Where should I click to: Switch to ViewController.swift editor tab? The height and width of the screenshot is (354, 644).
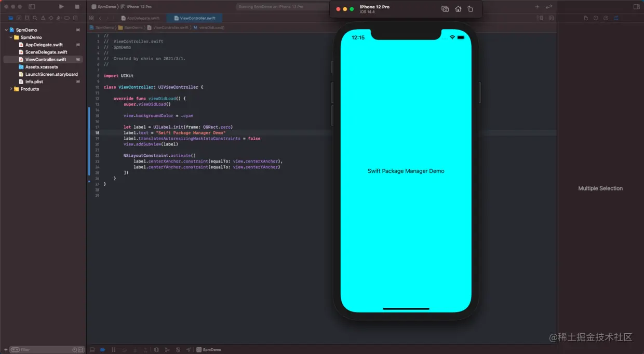(195, 18)
